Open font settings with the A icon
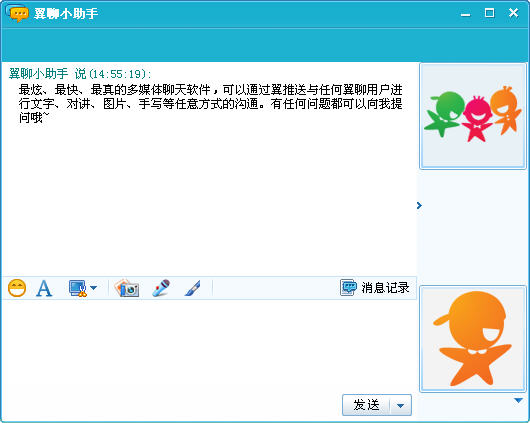This screenshot has width=530, height=423. (x=44, y=288)
